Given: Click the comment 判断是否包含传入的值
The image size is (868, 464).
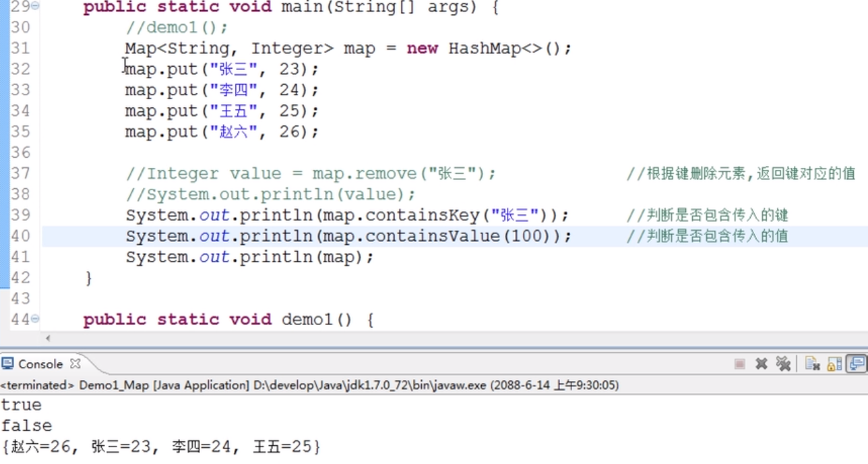Looking at the screenshot, I should (x=707, y=237).
